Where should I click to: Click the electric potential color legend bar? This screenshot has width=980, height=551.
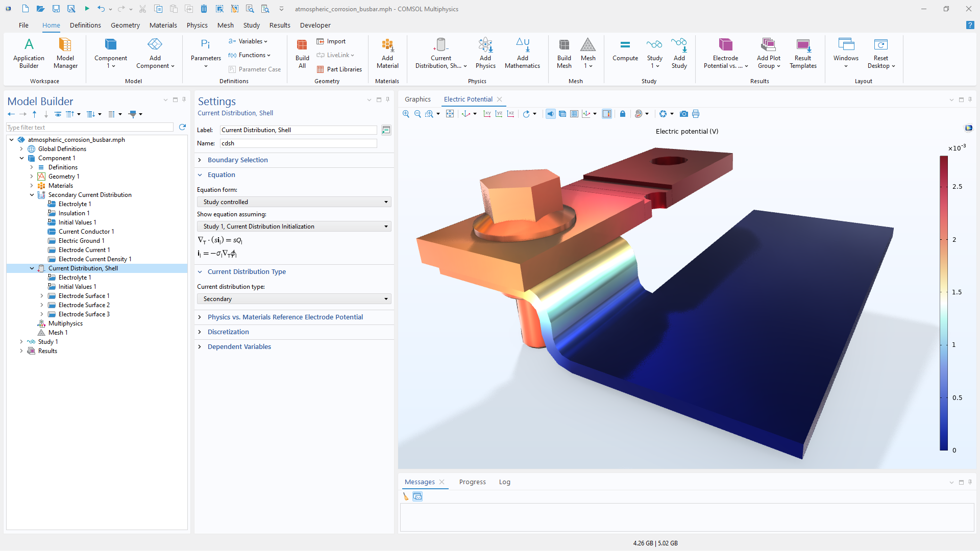click(x=944, y=303)
